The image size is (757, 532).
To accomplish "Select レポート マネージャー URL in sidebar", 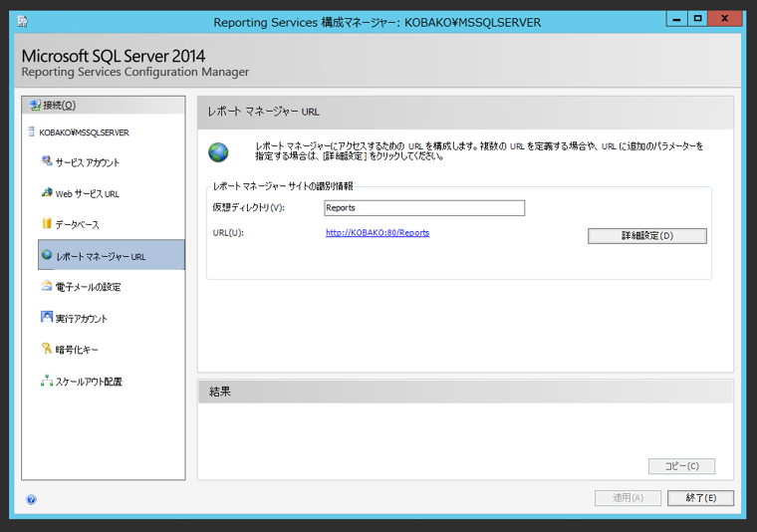I will (111, 254).
